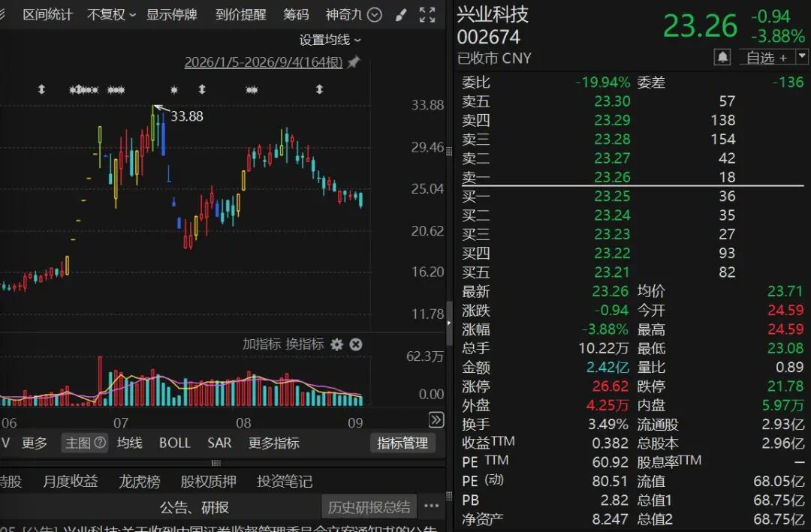Open 到价提醒 price alert

pos(240,14)
